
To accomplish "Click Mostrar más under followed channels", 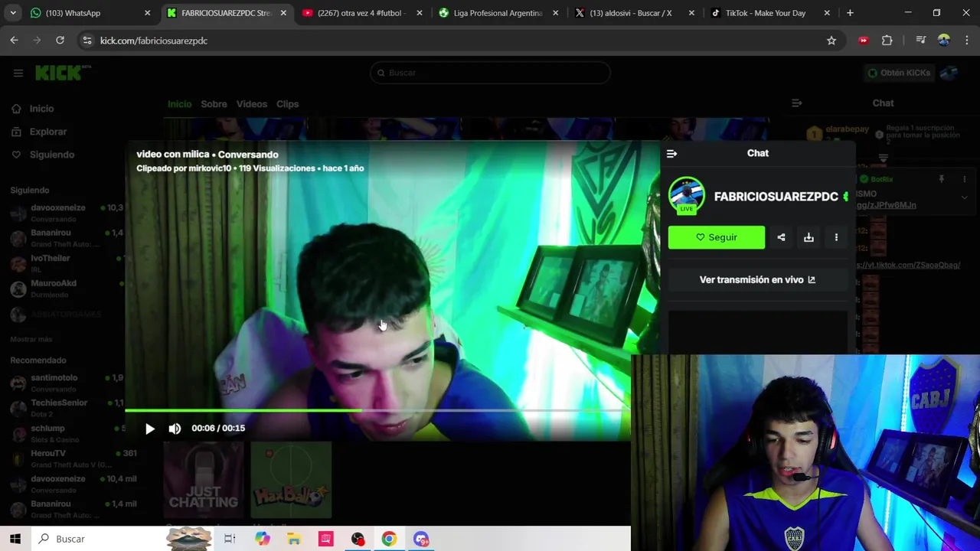I will click(31, 339).
